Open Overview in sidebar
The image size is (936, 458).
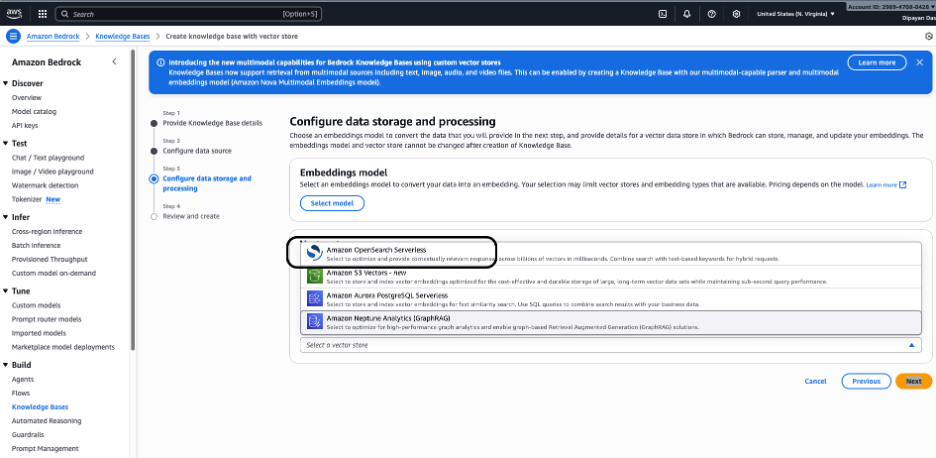click(27, 97)
